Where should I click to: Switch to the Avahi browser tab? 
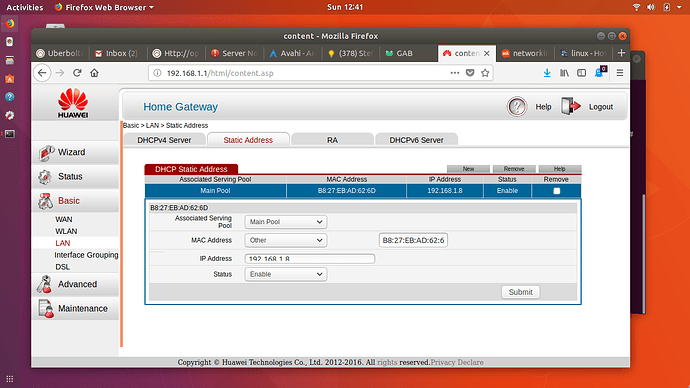pos(292,53)
